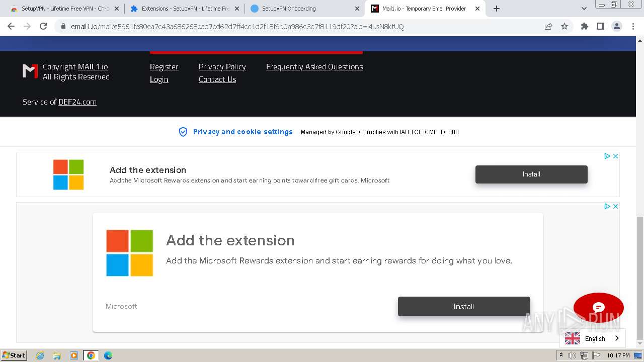Open the Chrome three-dot menu
This screenshot has height=362, width=644.
(633, 26)
